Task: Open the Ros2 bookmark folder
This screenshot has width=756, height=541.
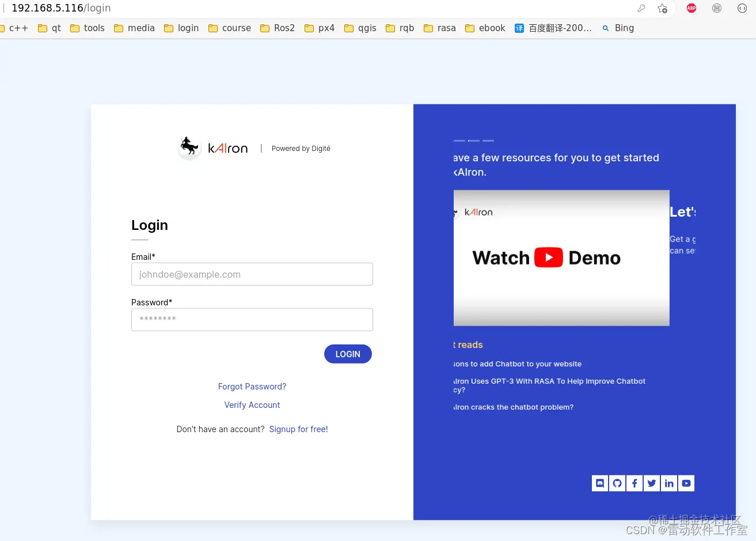Action: [278, 28]
